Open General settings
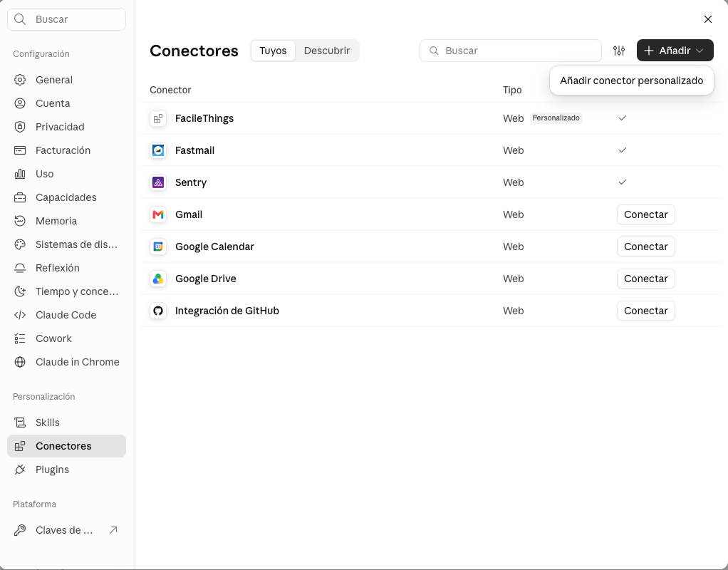Screen dimensions: 728x570 66,80
